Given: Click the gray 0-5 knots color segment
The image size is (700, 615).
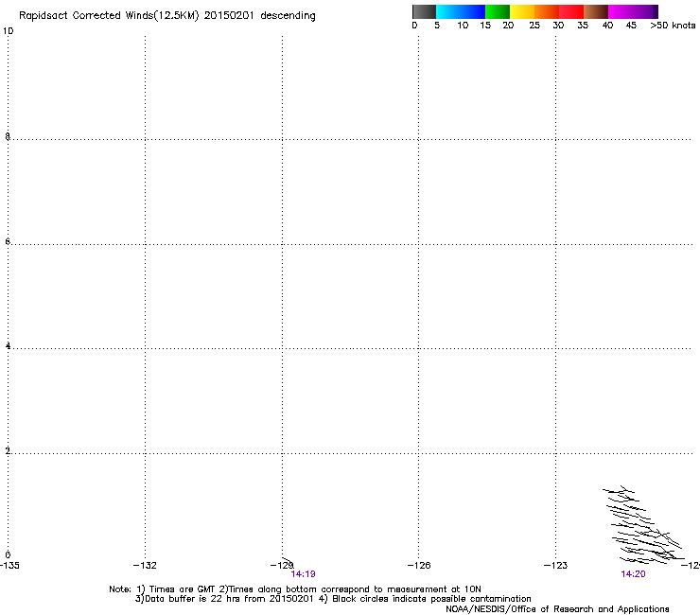Looking at the screenshot, I should 424,11.
